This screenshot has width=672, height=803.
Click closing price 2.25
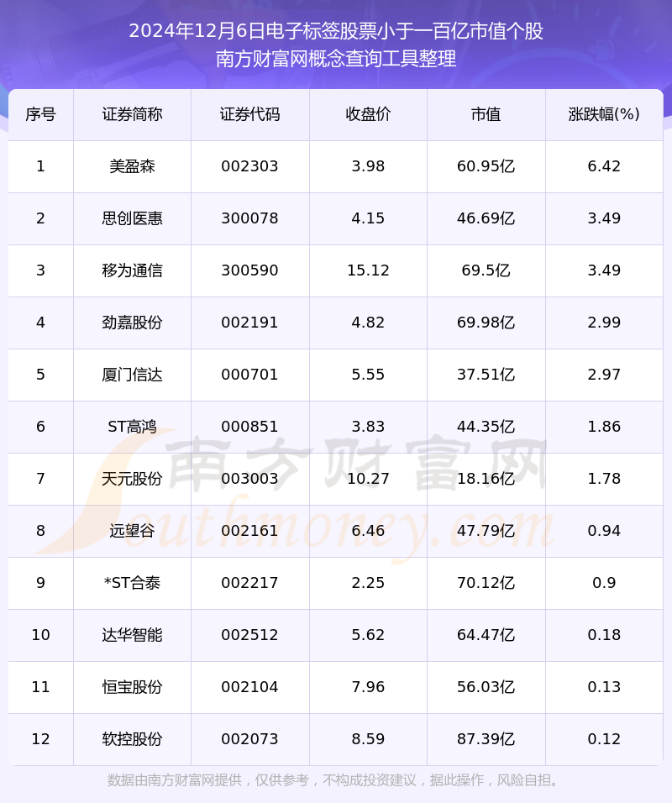(x=368, y=583)
